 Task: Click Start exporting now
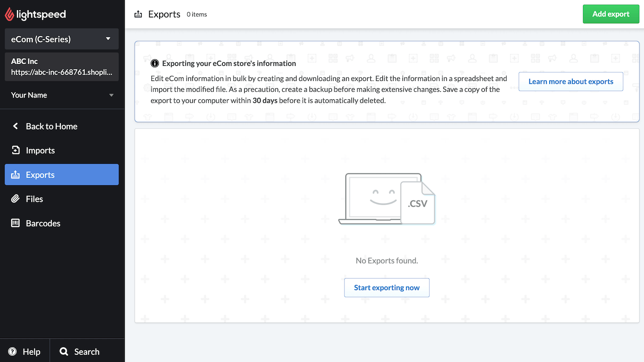tap(386, 287)
